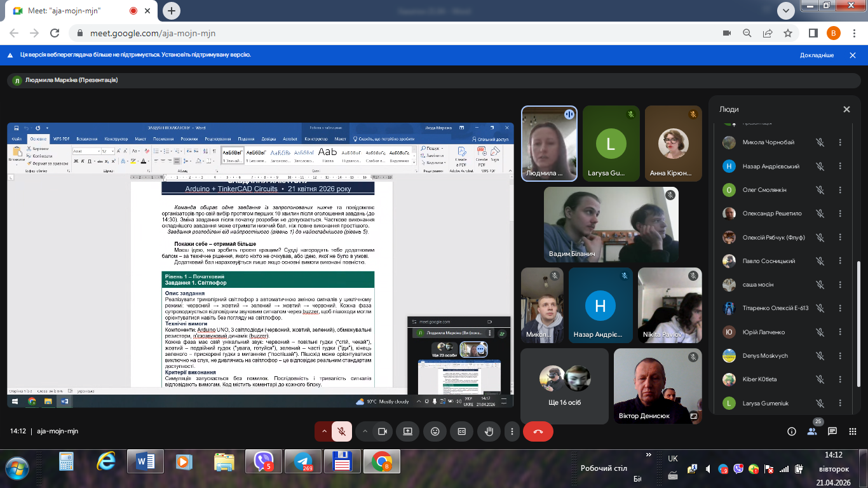The height and width of the screenshot is (488, 868).
Task: Toggle the camera on or off
Action: [383, 431]
